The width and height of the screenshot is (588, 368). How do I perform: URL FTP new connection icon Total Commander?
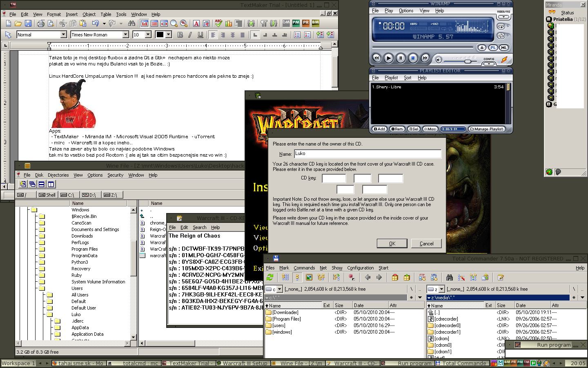pyautogui.click(x=434, y=278)
